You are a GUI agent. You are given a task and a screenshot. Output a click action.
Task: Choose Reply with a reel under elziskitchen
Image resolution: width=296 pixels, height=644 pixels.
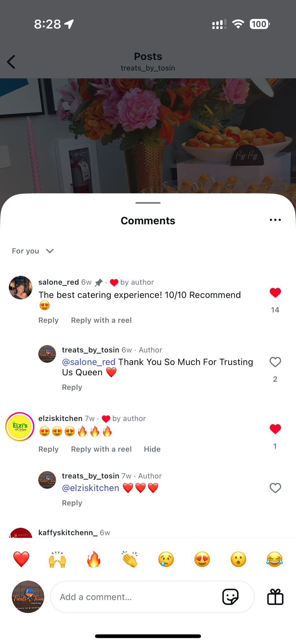[101, 449]
